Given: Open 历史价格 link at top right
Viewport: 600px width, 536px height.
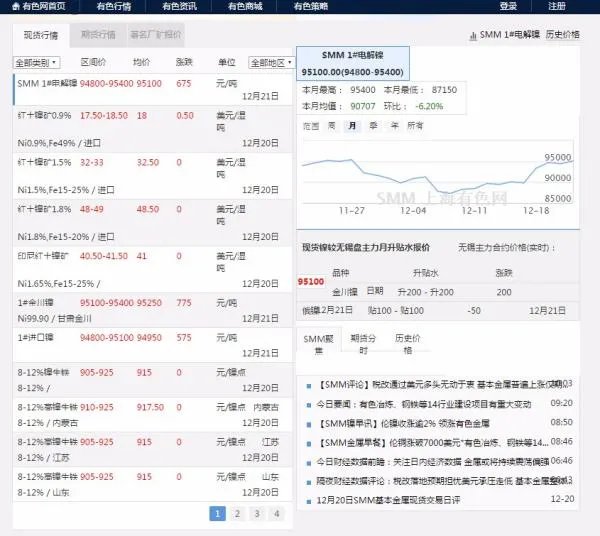Looking at the screenshot, I should [x=562, y=34].
